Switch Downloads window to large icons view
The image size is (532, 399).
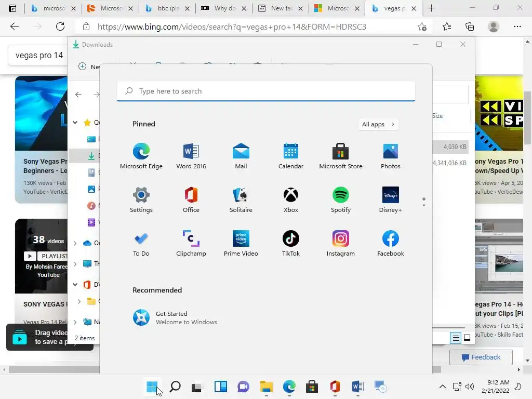(467, 338)
